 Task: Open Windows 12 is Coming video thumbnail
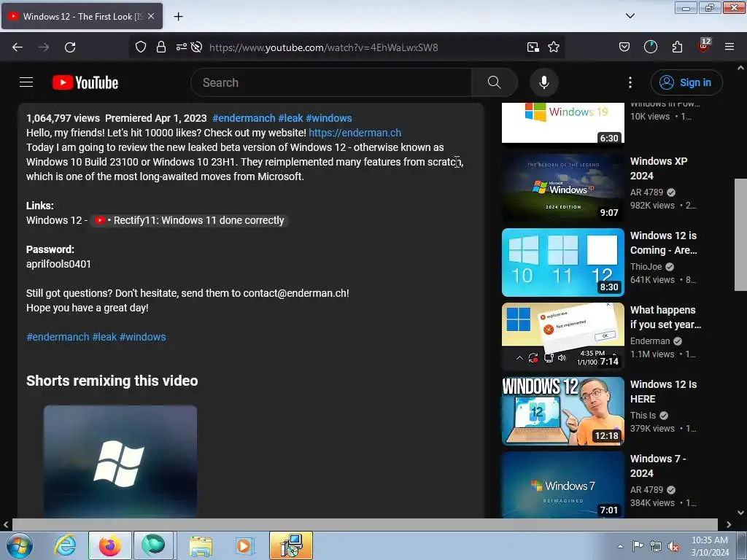562,262
